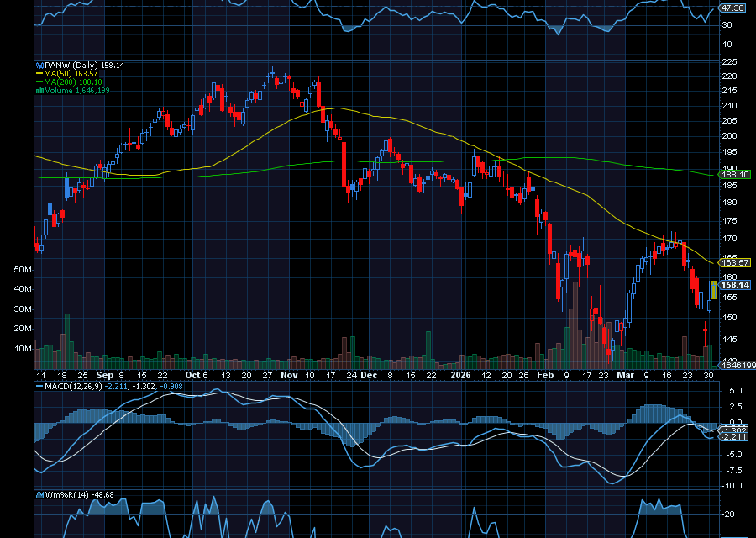Click the MACD line icon in lower panel

(38, 388)
